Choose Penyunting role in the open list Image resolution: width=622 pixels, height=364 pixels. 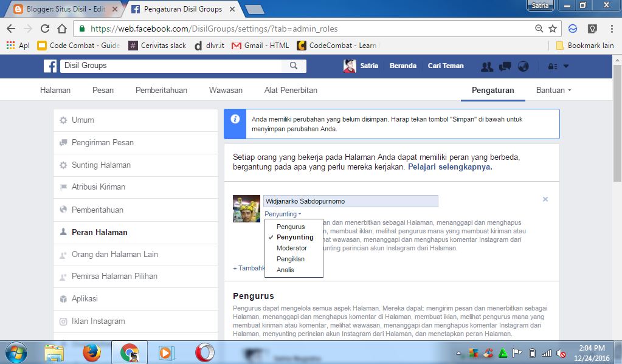coord(295,237)
